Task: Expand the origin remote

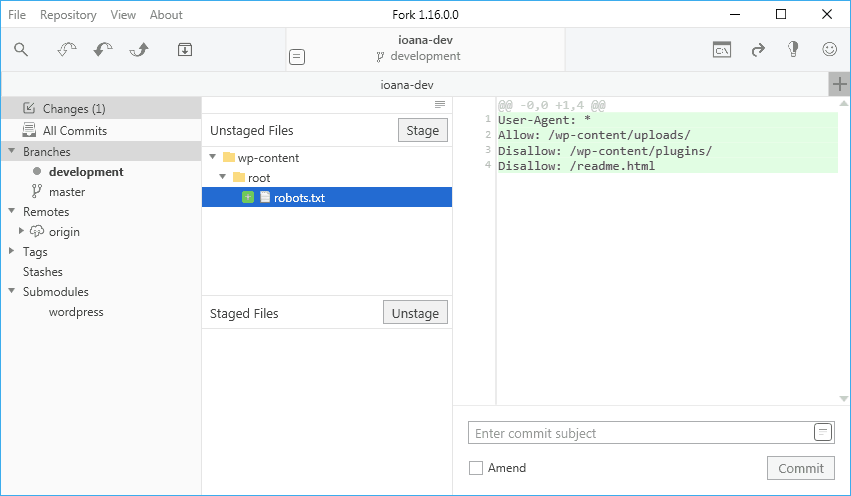Action: click(x=21, y=231)
